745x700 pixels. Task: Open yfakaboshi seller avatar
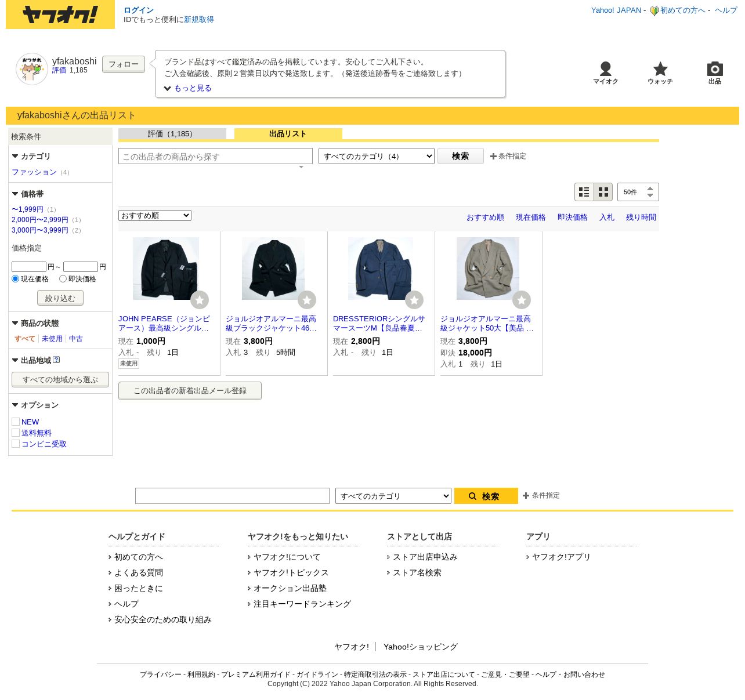32,69
